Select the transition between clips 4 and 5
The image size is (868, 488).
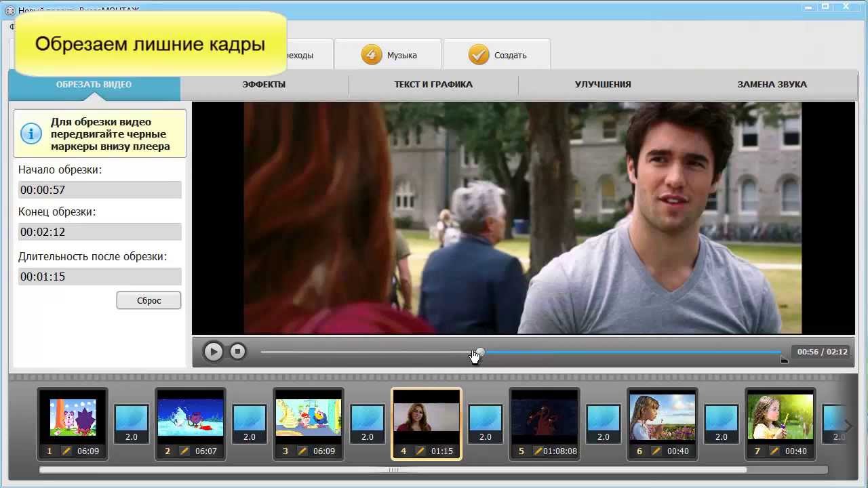coord(486,424)
